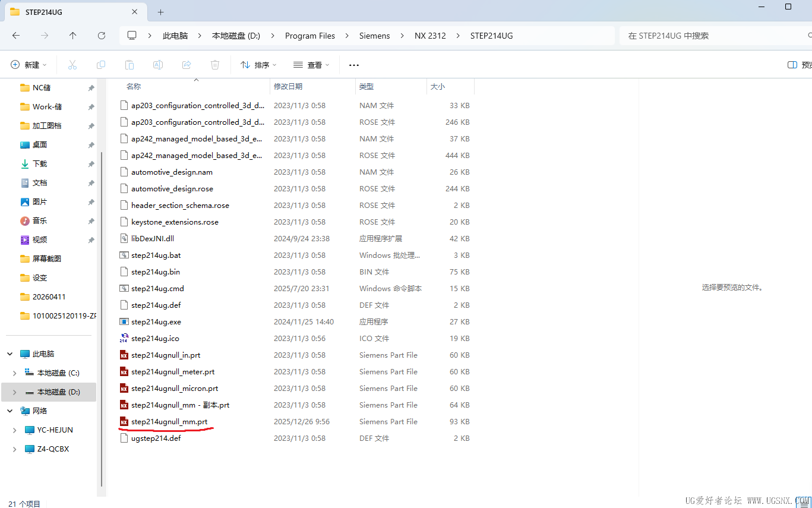Open a new tab with plus button
812x508 pixels.
160,12
